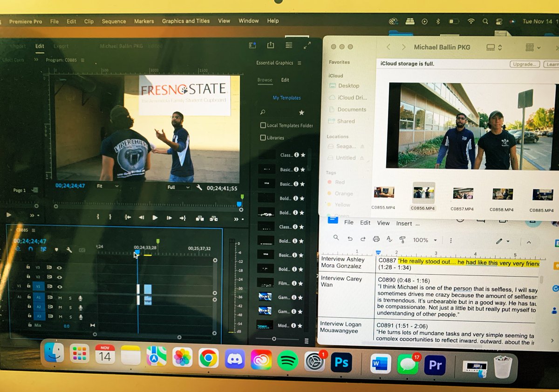559x392 pixels.
Task: Open Photoshop from the Dock
Action: pos(341,363)
